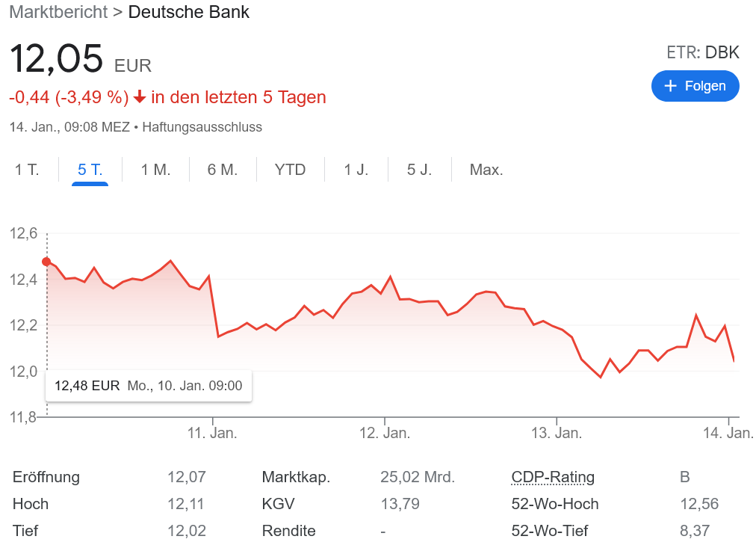Screen dimensions: 756x554
Task: Click the 13. Jan. axis label
Action: 556,434
